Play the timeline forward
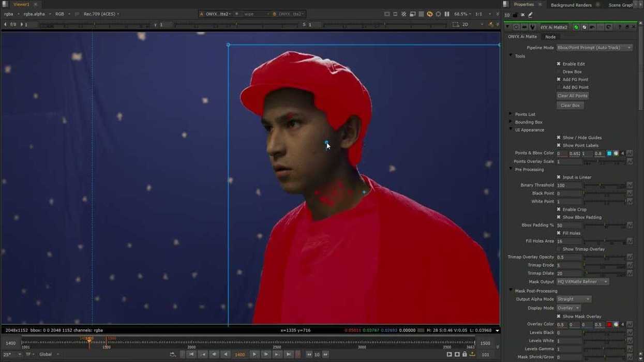The width and height of the screenshot is (644, 362). tap(254, 354)
